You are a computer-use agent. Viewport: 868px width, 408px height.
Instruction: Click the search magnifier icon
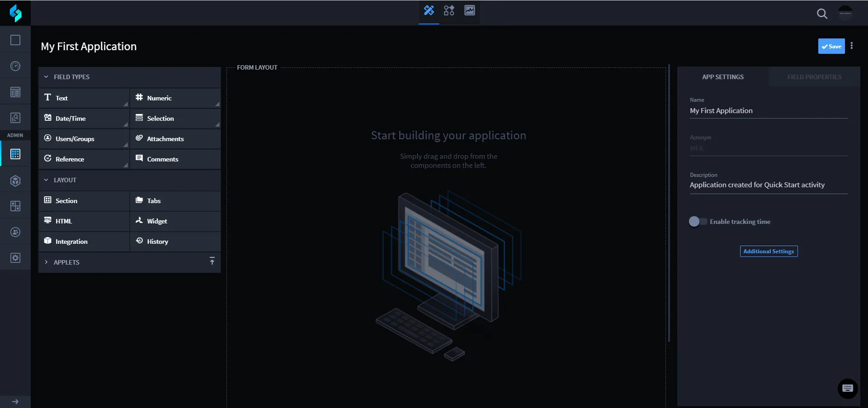(822, 14)
